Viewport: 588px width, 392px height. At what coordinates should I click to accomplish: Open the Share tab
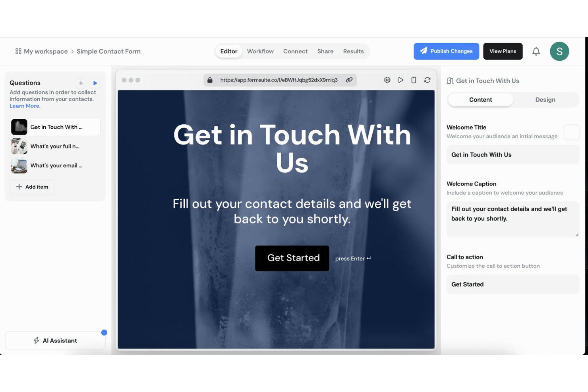(325, 51)
